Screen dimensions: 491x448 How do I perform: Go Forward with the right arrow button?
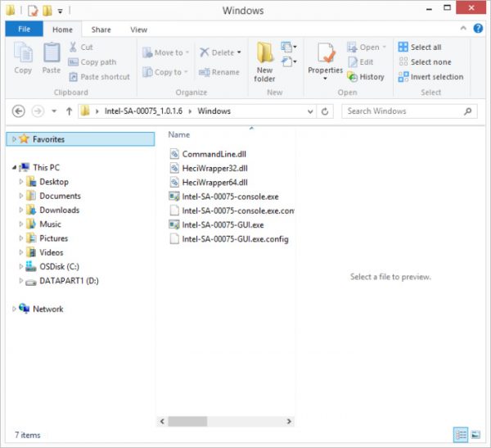coord(38,111)
